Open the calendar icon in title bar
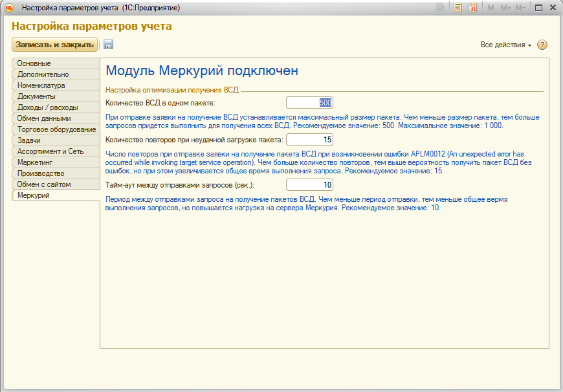The image size is (563, 392). click(472, 8)
